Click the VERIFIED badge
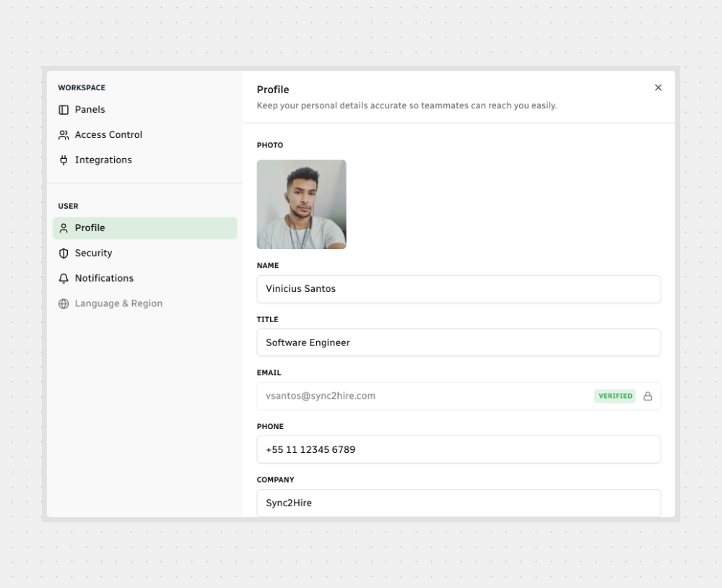Image resolution: width=722 pixels, height=588 pixels. 614,397
